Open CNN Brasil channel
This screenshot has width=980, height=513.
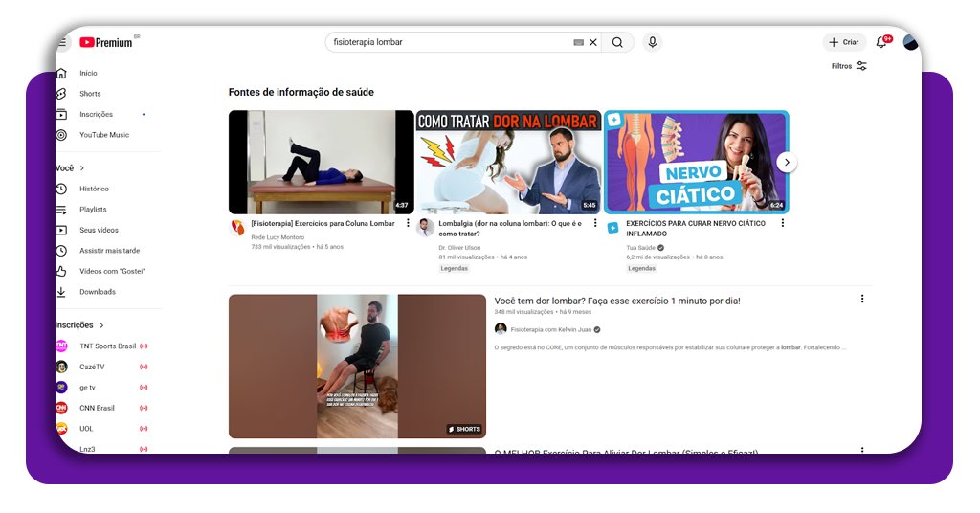pos(97,408)
